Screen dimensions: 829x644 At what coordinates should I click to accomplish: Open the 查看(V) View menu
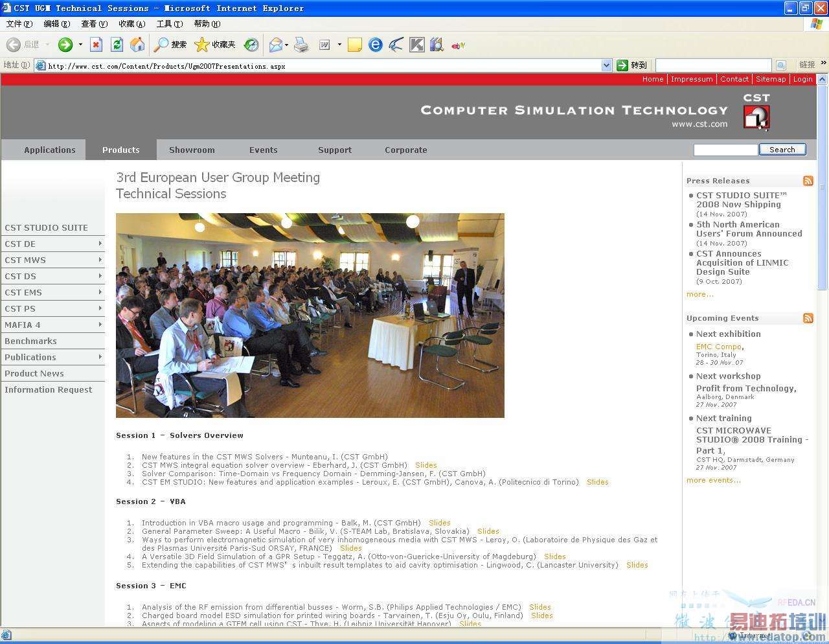[95, 24]
